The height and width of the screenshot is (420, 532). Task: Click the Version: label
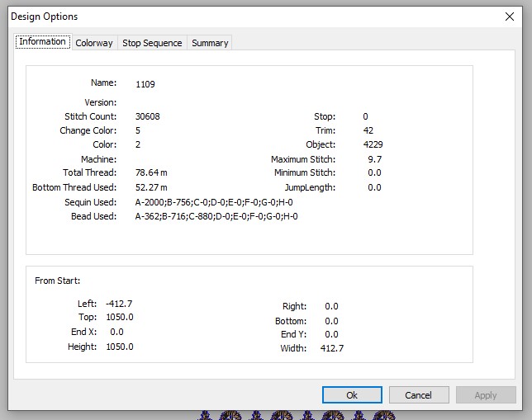pos(101,102)
